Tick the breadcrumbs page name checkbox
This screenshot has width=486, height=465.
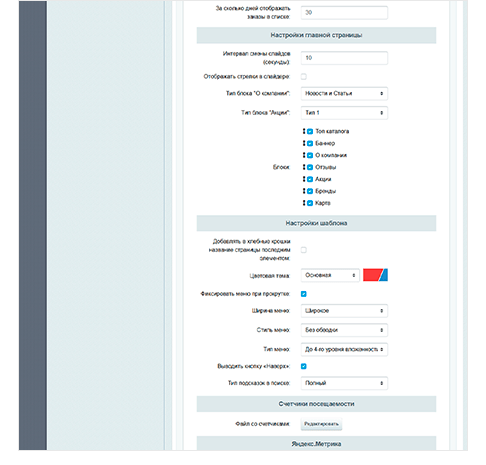click(x=304, y=250)
